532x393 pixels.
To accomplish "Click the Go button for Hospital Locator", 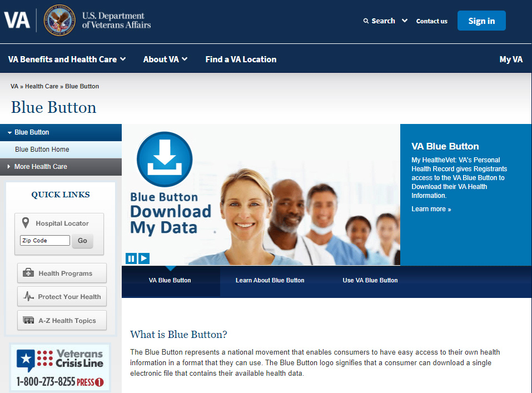I will 82,241.
